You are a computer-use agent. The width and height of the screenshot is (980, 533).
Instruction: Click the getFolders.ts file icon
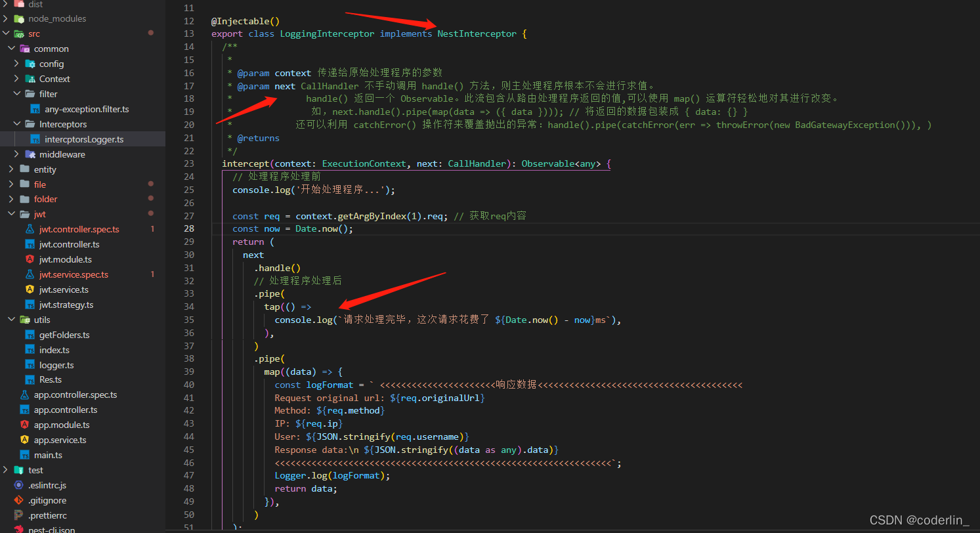pos(30,335)
